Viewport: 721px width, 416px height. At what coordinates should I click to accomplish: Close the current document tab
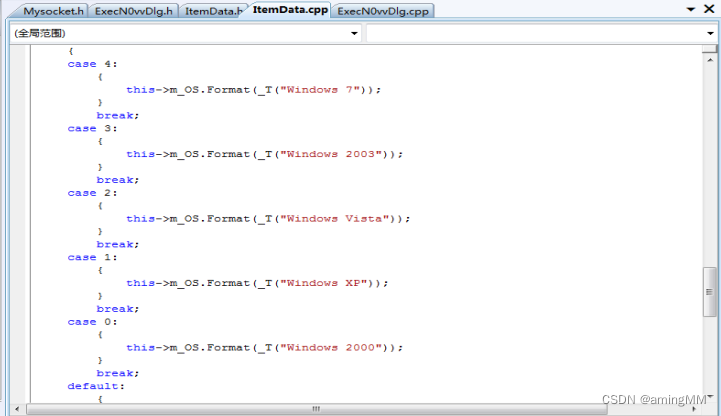709,9
